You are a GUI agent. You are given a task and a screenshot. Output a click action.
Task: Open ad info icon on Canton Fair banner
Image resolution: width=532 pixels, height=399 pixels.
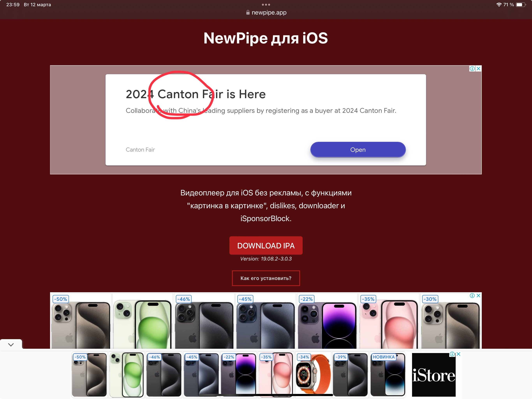(x=472, y=69)
